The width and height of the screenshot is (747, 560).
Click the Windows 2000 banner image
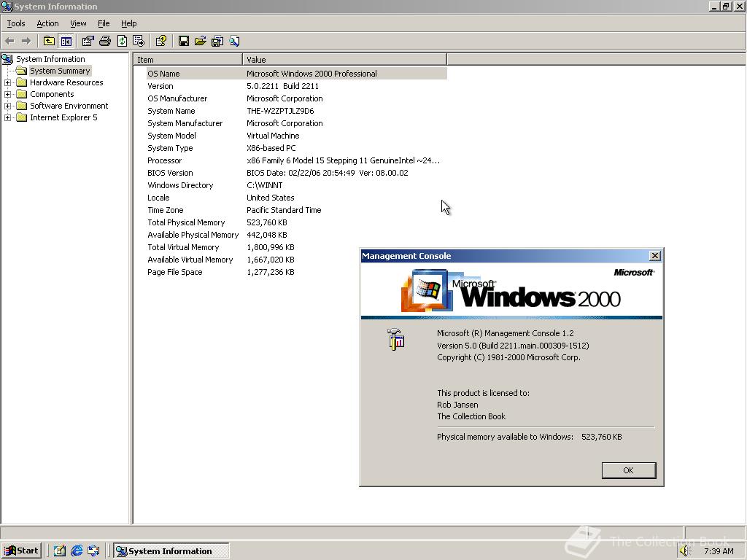point(511,290)
